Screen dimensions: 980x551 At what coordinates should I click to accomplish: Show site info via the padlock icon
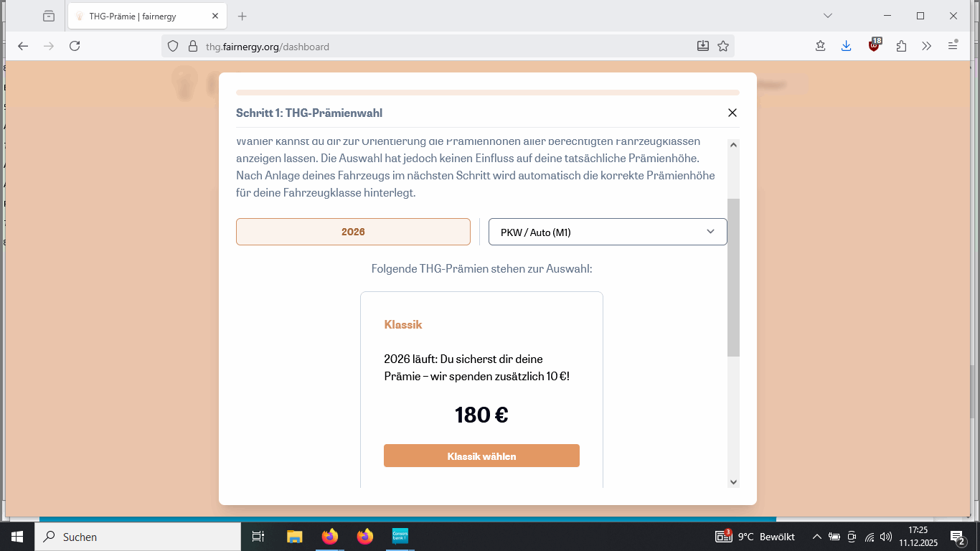[x=192, y=46]
